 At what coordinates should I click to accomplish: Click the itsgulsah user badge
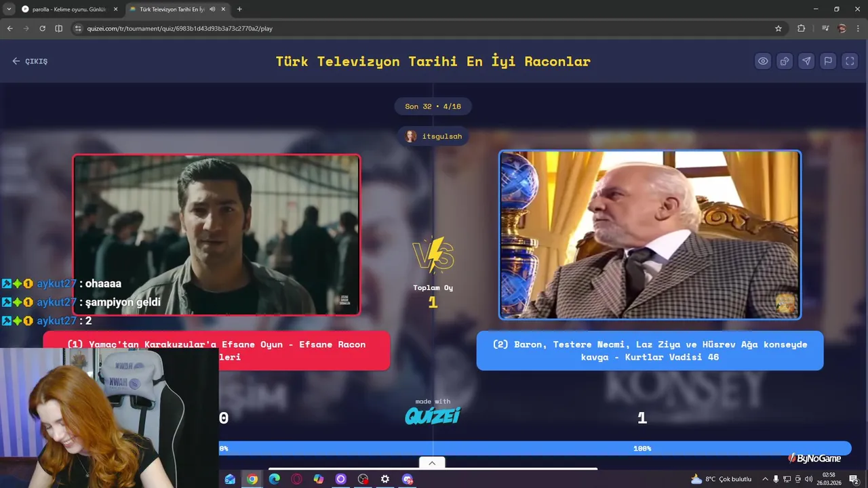coord(433,136)
